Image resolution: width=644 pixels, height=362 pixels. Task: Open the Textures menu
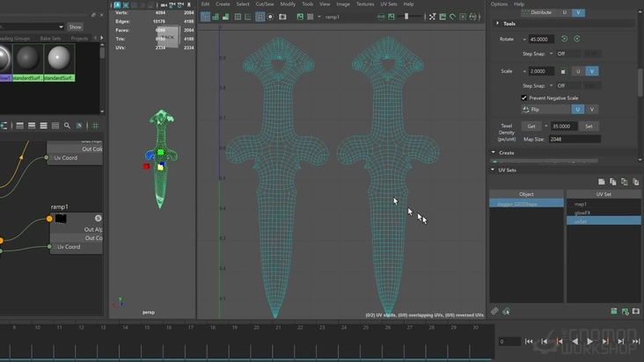[365, 4]
